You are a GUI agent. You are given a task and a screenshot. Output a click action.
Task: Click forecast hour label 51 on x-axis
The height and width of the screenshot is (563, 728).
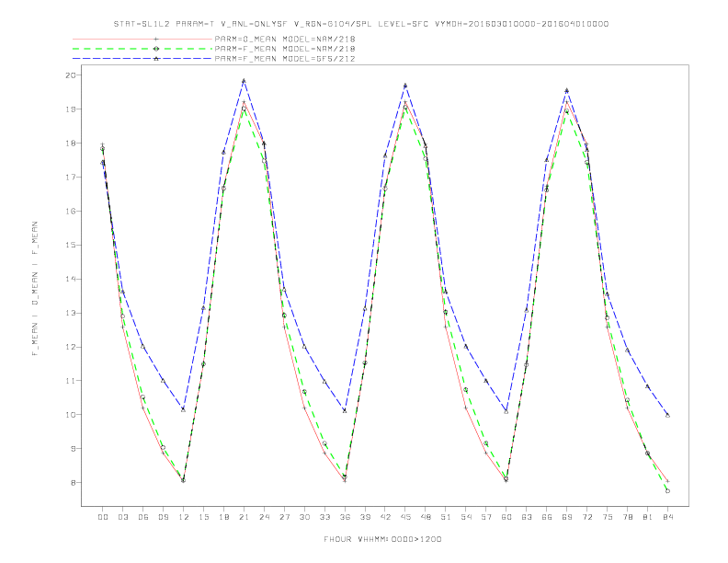pos(446,517)
